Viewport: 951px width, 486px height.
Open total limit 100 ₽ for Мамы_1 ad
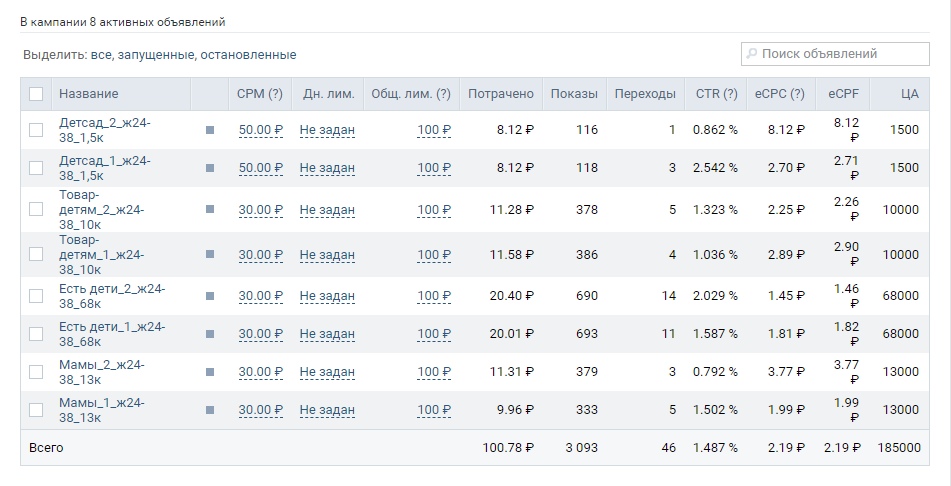coord(434,410)
